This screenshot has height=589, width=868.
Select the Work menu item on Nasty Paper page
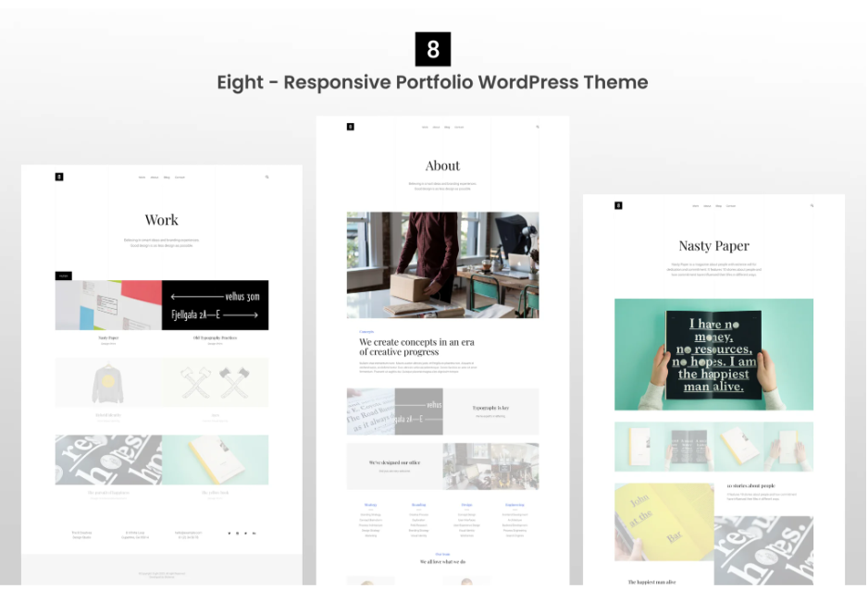tap(695, 205)
